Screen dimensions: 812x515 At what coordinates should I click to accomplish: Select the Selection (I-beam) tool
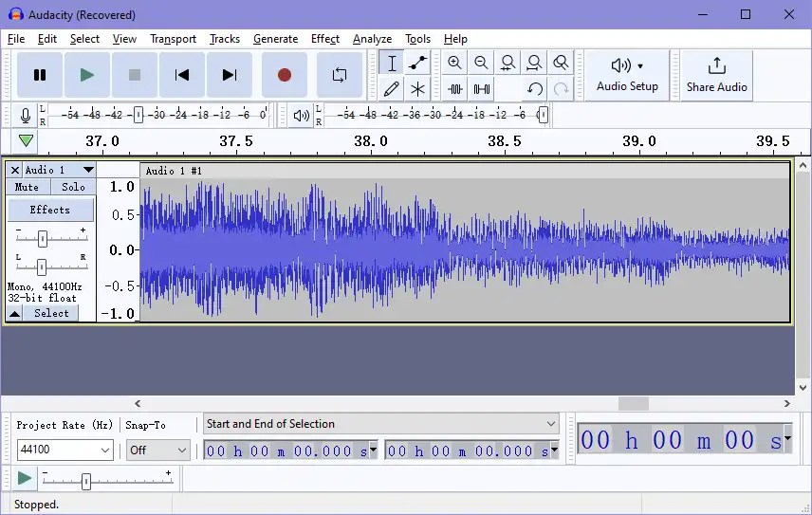pyautogui.click(x=392, y=64)
